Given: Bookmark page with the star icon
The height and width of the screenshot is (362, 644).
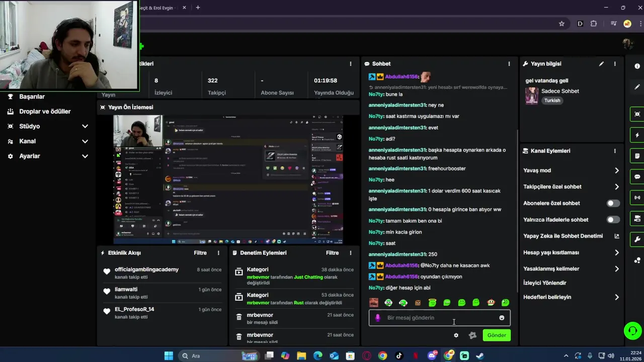Looking at the screenshot, I should point(561,24).
